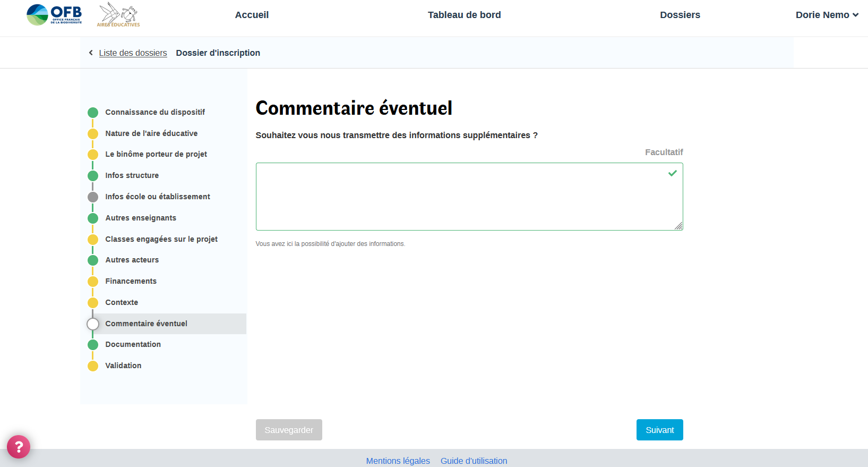
Task: Follow the Liste des dossiers link
Action: [x=133, y=53]
